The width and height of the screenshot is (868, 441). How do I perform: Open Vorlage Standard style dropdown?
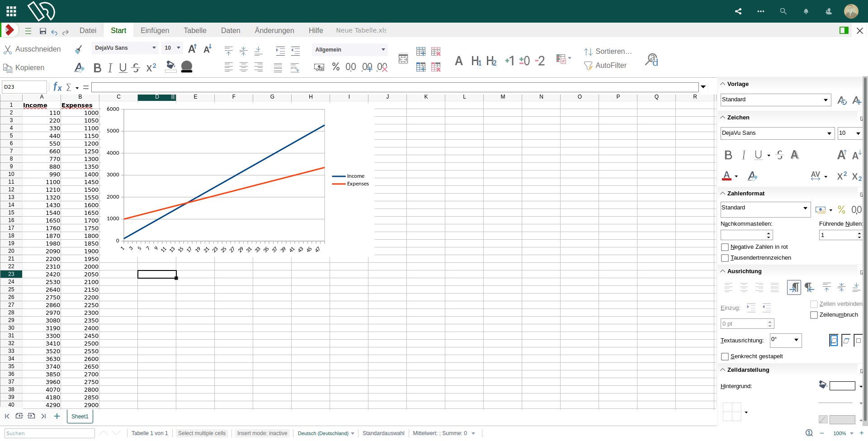point(776,100)
